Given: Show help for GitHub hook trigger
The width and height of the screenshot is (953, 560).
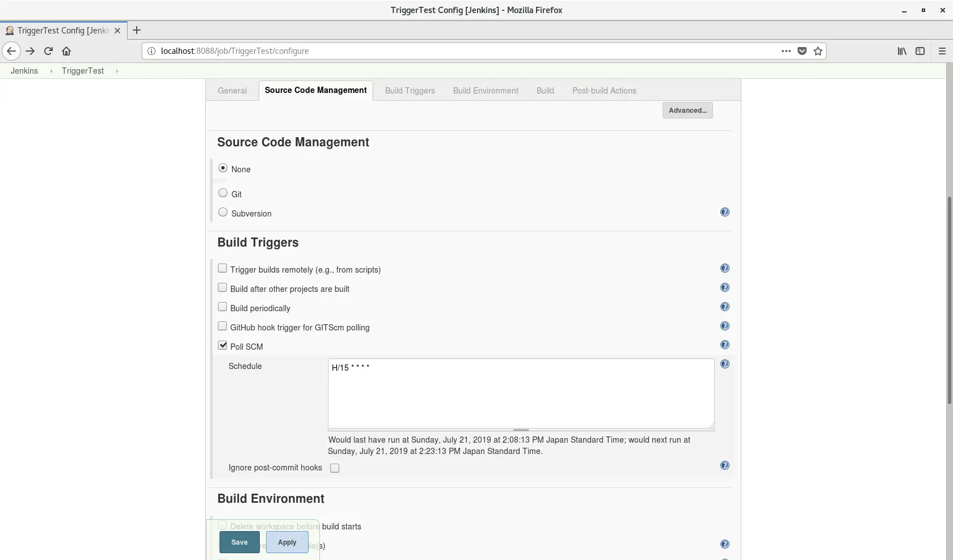Looking at the screenshot, I should click(x=724, y=326).
